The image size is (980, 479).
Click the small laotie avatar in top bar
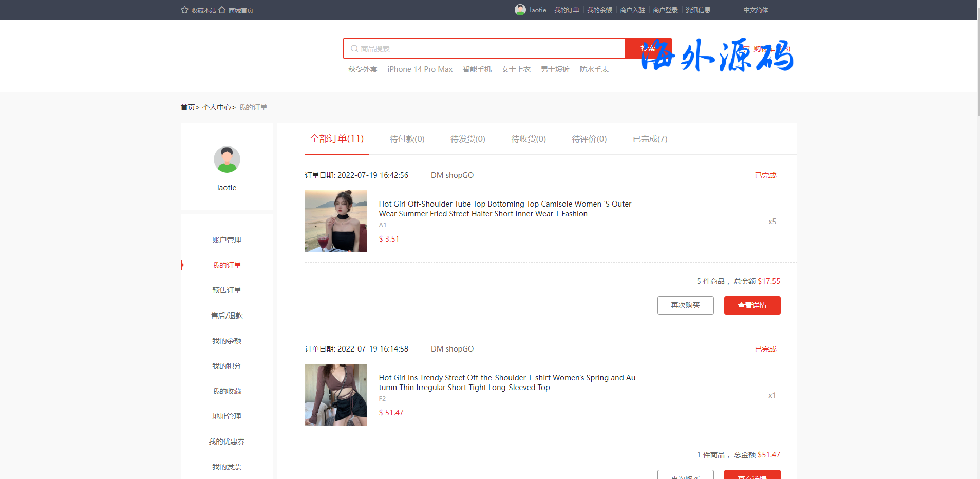pos(520,10)
